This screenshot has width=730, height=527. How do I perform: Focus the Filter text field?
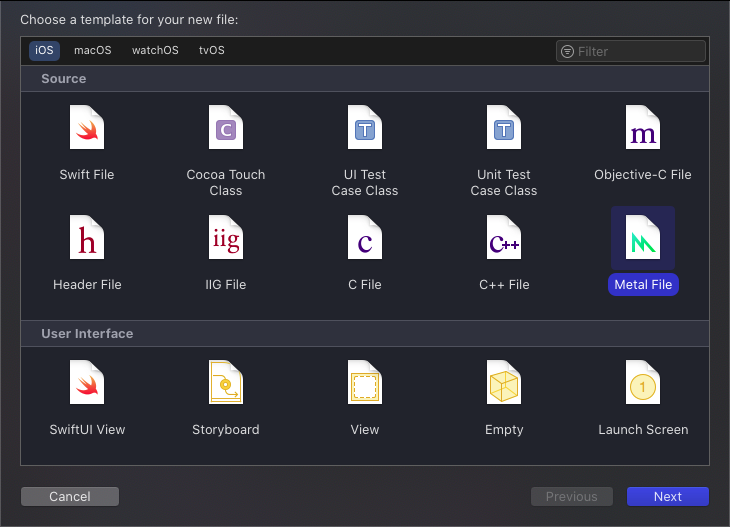point(631,51)
